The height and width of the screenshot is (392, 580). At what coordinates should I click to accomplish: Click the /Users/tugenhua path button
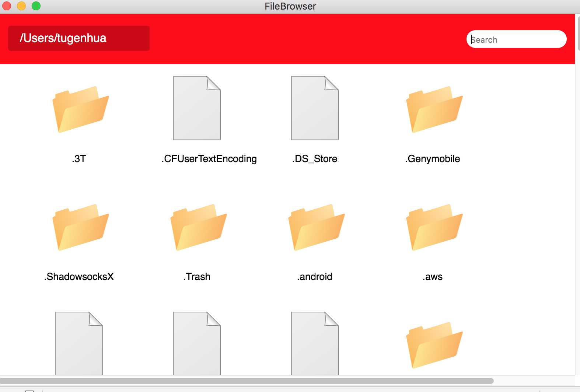tap(79, 38)
